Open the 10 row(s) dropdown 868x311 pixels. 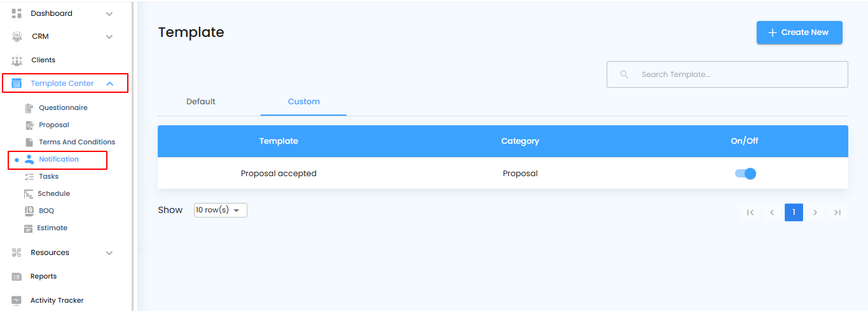click(220, 211)
